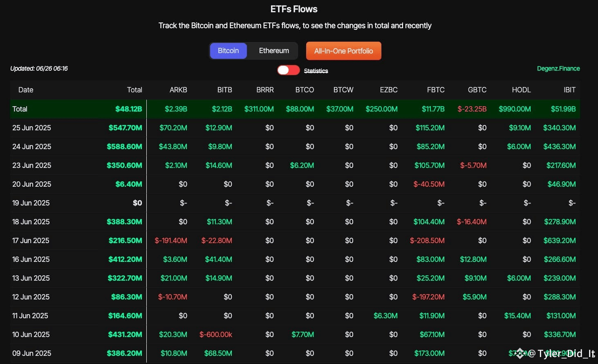Click the FBTC column header
The image size is (598, 364).
pyautogui.click(x=436, y=90)
